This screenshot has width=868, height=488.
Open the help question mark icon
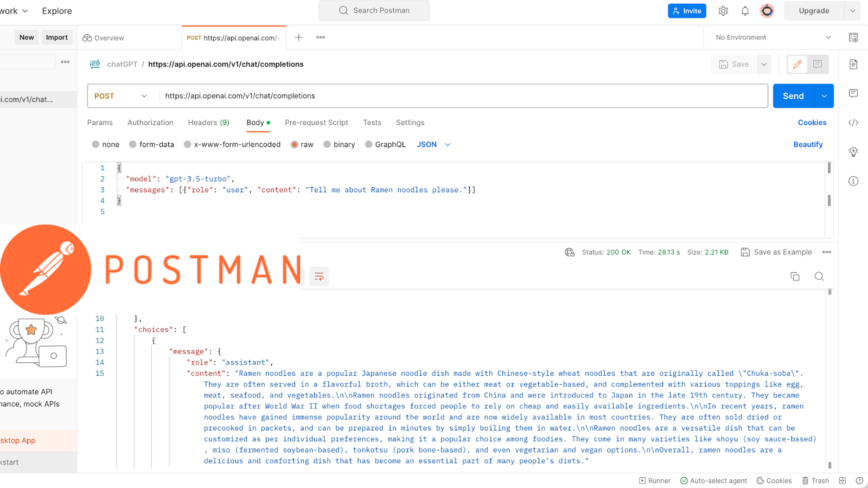point(859,481)
